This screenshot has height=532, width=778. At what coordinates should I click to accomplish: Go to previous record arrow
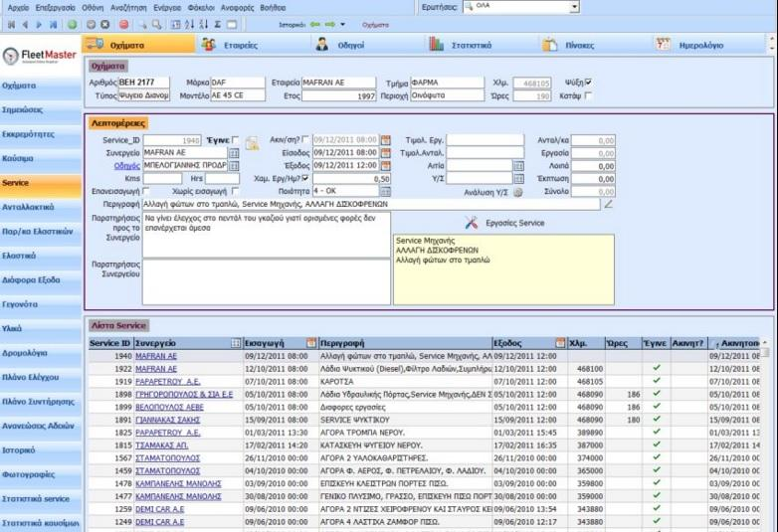click(25, 25)
